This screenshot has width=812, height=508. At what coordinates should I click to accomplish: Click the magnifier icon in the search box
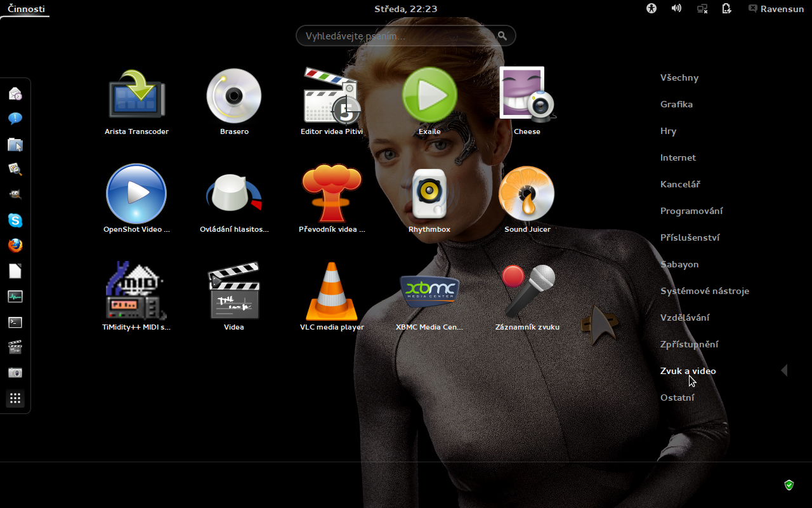[502, 36]
